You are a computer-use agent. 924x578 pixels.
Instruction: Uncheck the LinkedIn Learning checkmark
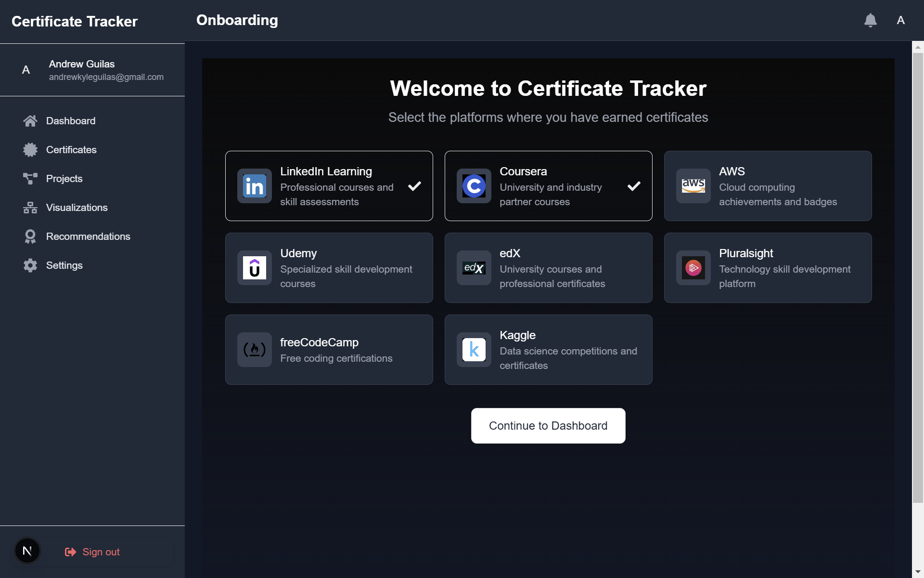(x=414, y=186)
